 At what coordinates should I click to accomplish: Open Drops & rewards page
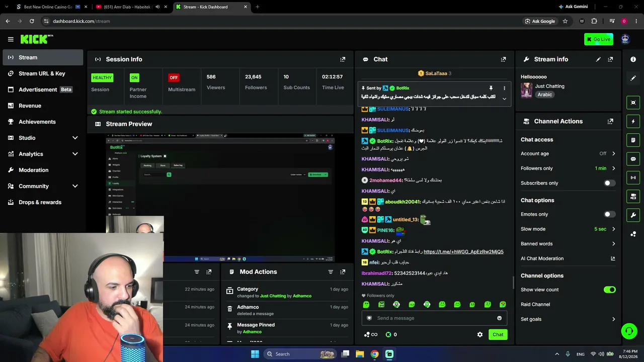(43, 202)
